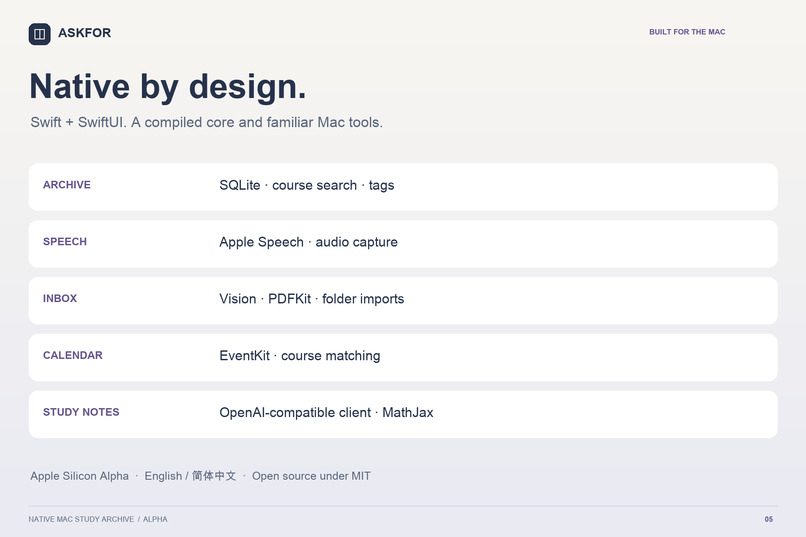
Task: Click the ASKFOR brand name
Action: pyautogui.click(x=84, y=33)
